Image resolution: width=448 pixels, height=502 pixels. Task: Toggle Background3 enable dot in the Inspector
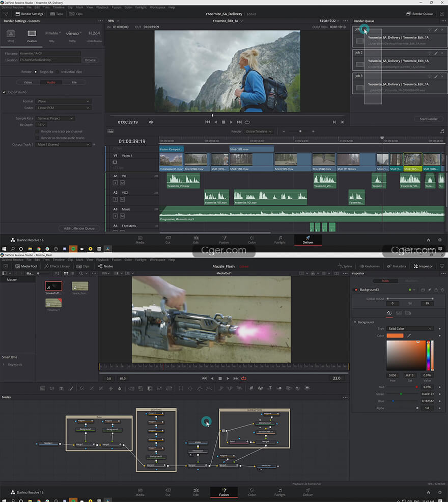[x=356, y=290]
